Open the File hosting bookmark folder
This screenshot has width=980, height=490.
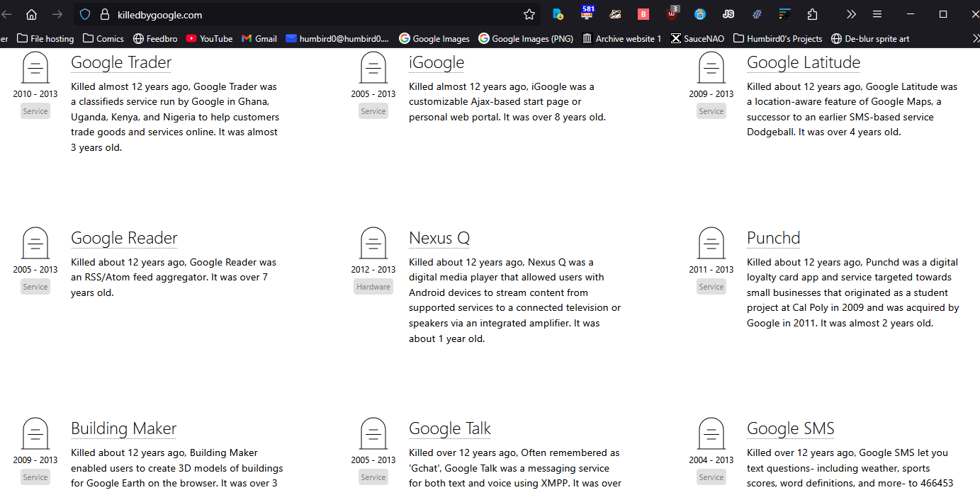point(45,38)
